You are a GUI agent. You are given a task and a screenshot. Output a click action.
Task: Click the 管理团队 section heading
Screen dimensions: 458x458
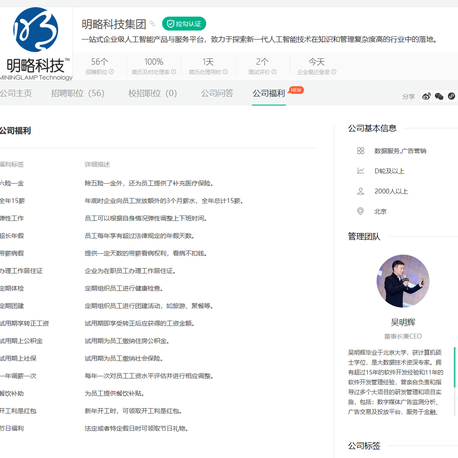364,237
